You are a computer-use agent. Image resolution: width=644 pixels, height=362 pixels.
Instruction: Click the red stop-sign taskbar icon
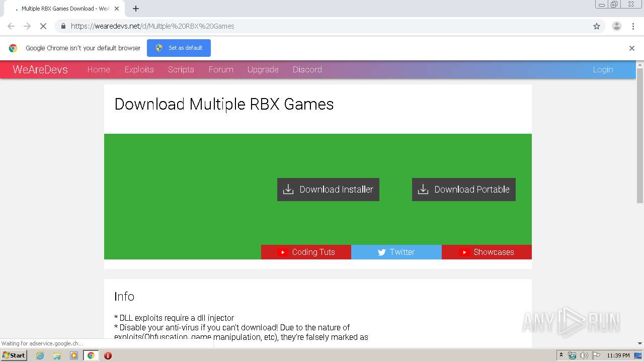click(x=108, y=355)
